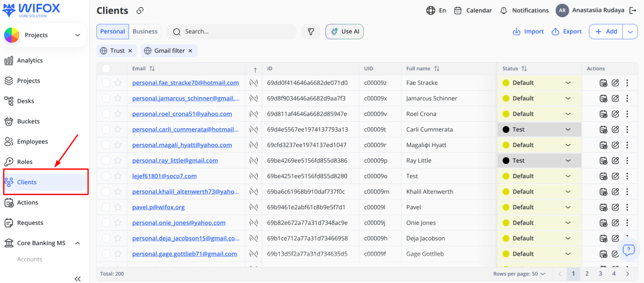Toggle the select-all checkbox in header

[x=106, y=68]
